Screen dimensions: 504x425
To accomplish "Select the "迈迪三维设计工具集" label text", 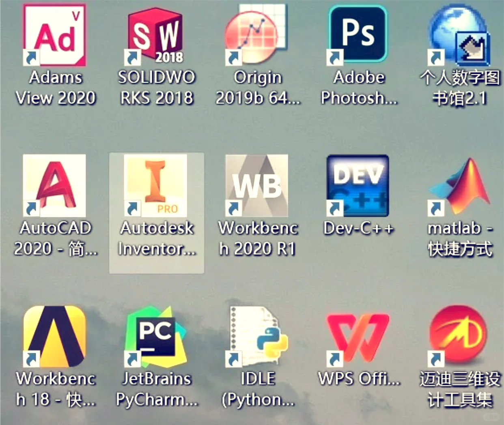I will point(460,389).
